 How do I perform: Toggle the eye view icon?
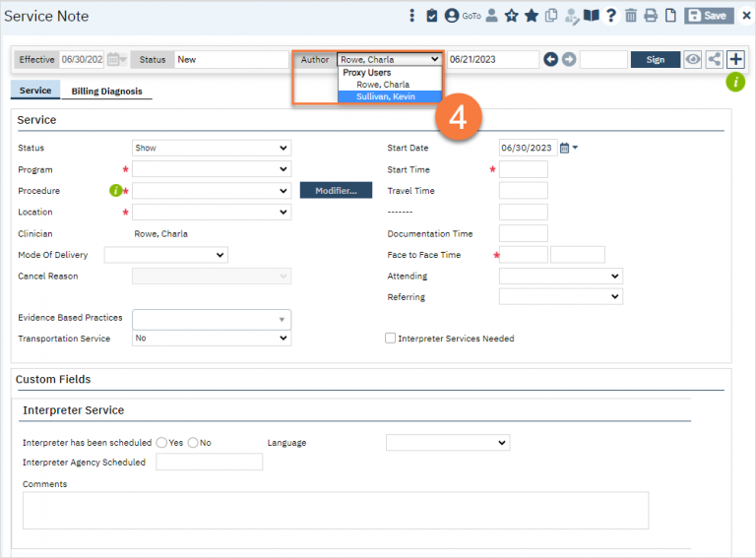[x=694, y=59]
